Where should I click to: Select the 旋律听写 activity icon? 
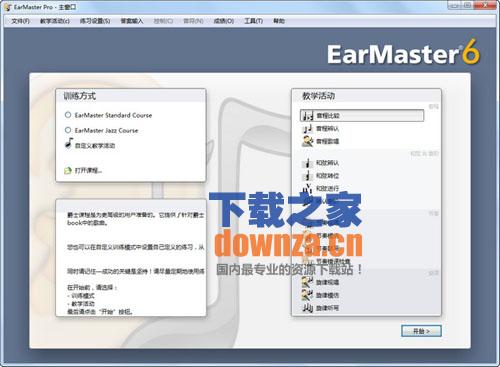pos(307,308)
